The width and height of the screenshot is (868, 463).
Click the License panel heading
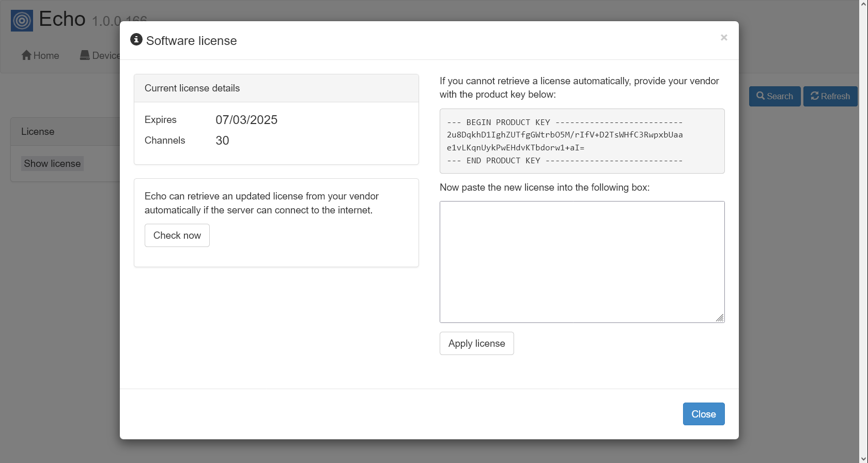[x=38, y=132]
